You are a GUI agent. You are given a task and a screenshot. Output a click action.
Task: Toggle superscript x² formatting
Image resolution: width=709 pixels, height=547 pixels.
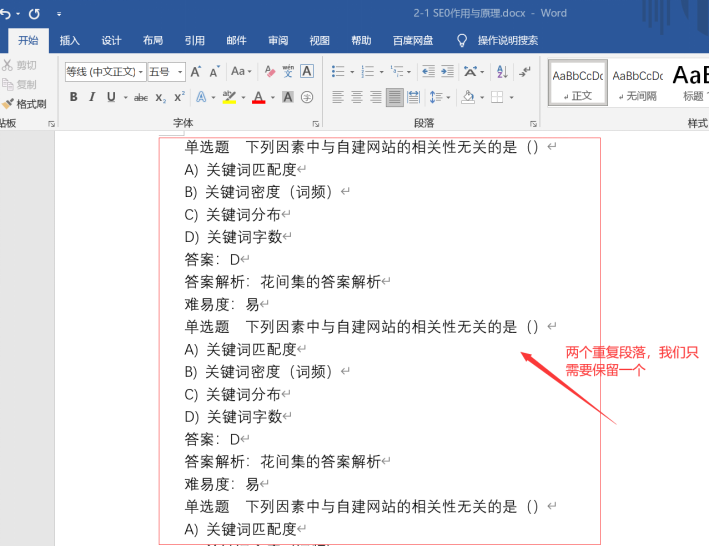coord(179,97)
